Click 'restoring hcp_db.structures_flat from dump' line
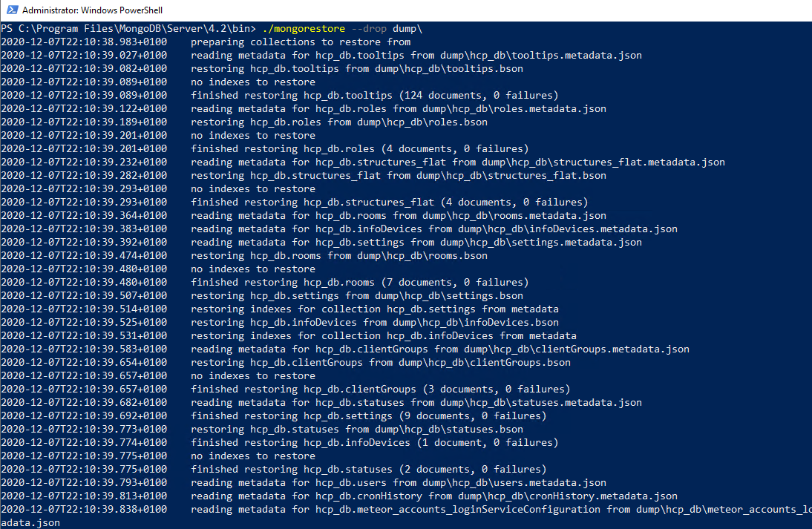Screen dimensions: 812x529 399,176
